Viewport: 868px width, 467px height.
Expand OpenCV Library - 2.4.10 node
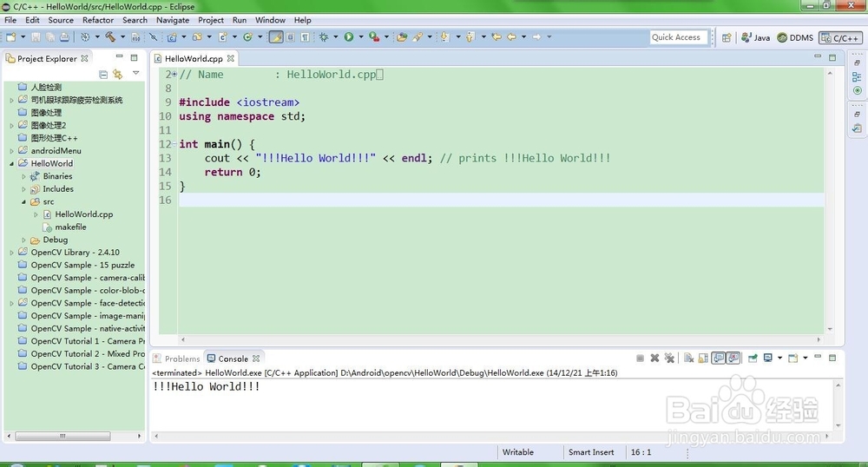(x=11, y=253)
